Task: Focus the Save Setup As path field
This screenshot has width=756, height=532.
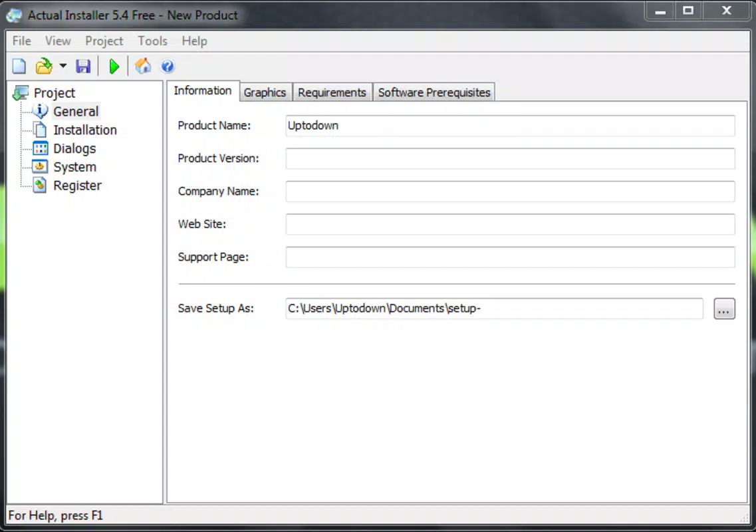Action: [x=494, y=309]
